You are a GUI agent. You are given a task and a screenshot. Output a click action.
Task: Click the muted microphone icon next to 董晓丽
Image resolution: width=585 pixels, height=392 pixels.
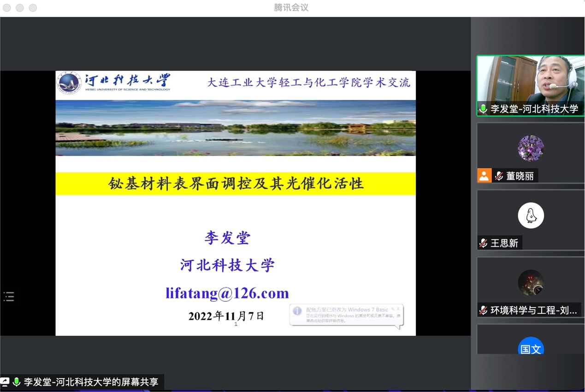point(499,176)
